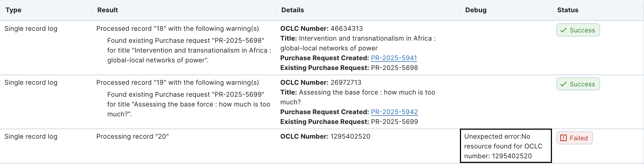This screenshot has height=164, width=644.
Task: Select the Status column header
Action: [568, 10]
